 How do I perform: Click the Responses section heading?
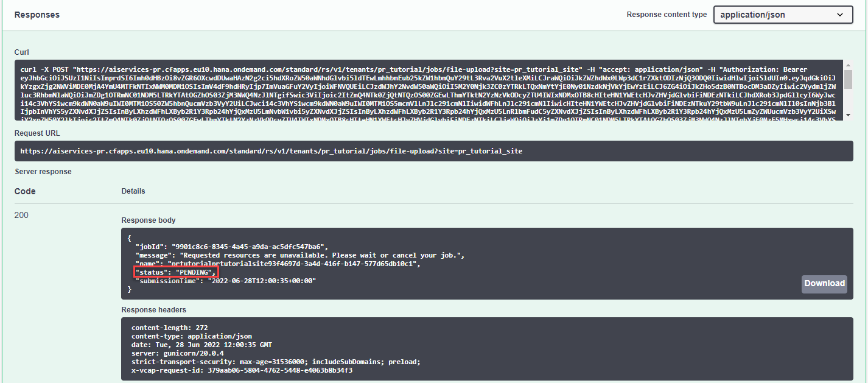click(37, 15)
